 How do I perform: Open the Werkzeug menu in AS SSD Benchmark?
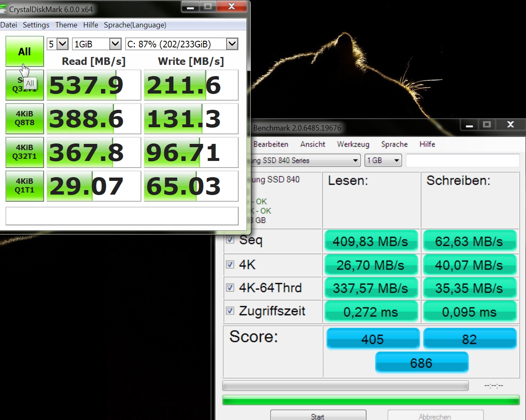click(353, 144)
